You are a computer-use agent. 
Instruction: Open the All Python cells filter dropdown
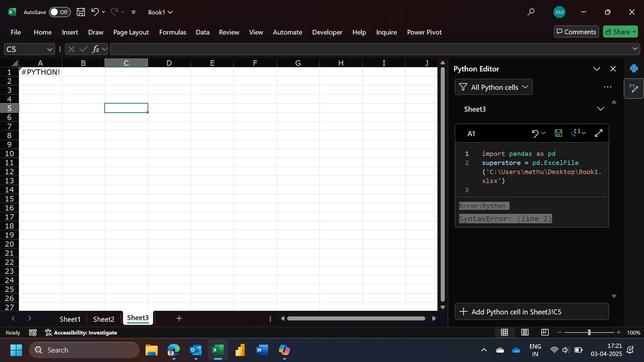point(493,87)
